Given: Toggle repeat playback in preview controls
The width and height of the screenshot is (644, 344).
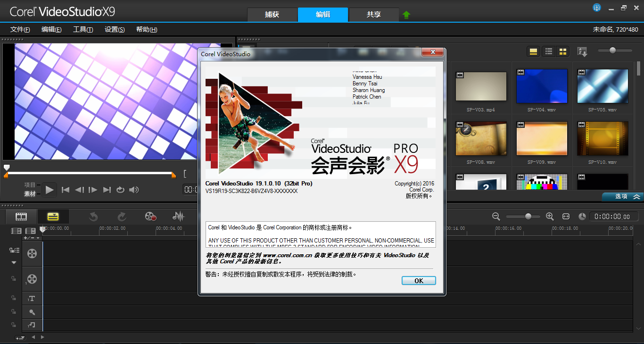Looking at the screenshot, I should pos(120,190).
